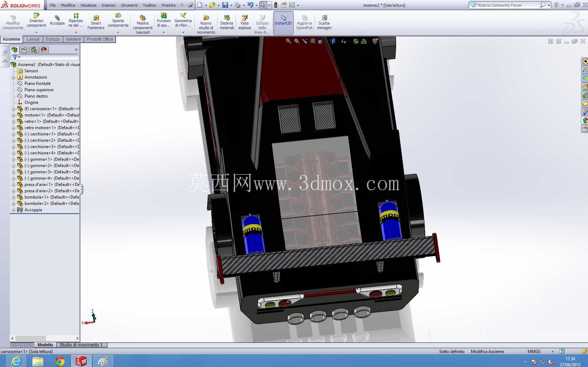588x367 pixels.
Task: Open the Studio di movimento 1 tab
Action: coord(81,345)
